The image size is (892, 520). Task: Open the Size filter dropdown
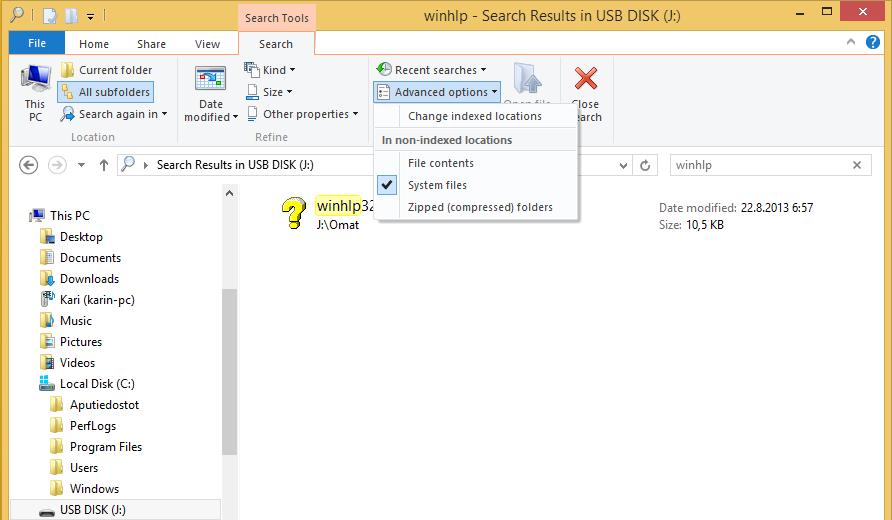(270, 92)
